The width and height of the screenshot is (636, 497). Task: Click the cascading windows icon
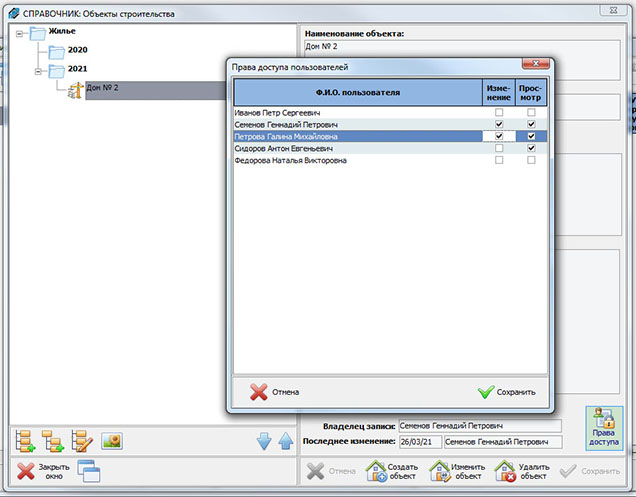click(x=89, y=471)
